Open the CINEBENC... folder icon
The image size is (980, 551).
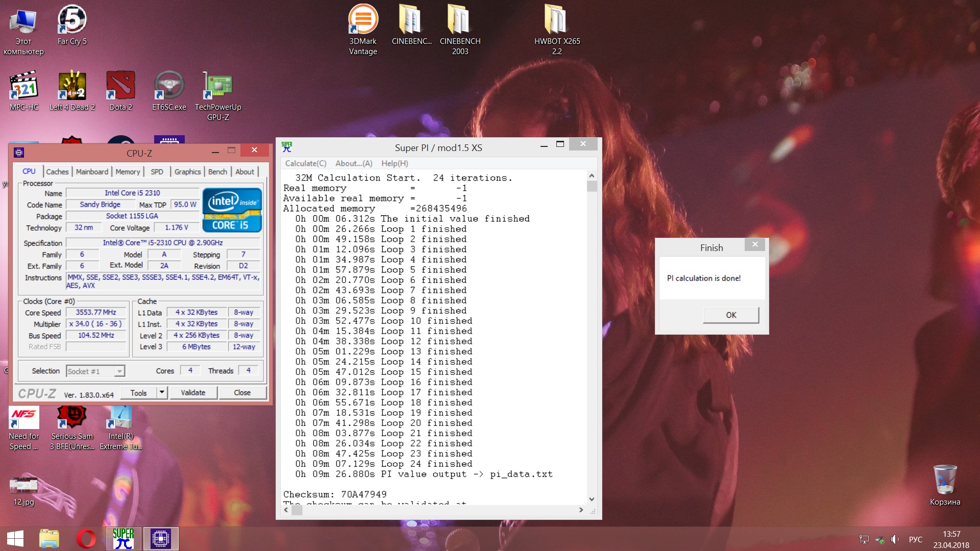[411, 26]
